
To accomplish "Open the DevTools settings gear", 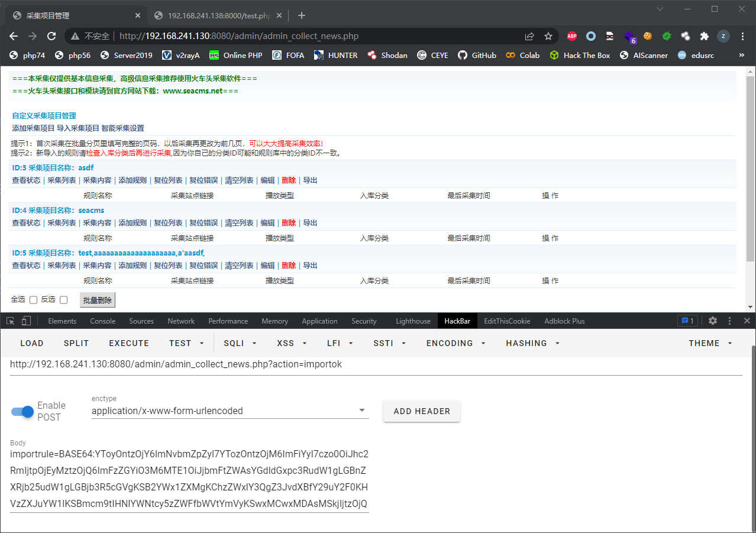I will 713,321.
